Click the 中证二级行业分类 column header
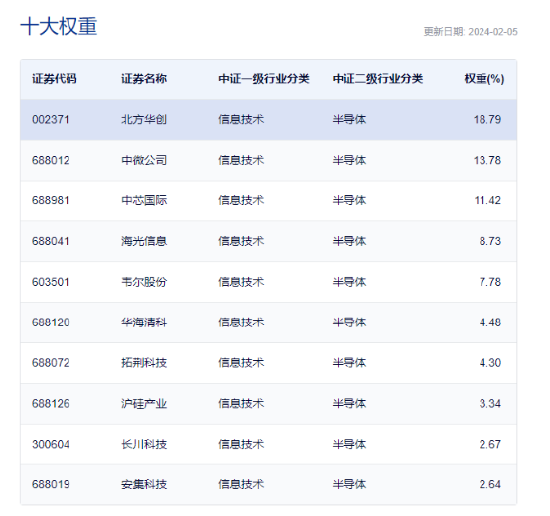The height and width of the screenshot is (516, 550). 378,79
